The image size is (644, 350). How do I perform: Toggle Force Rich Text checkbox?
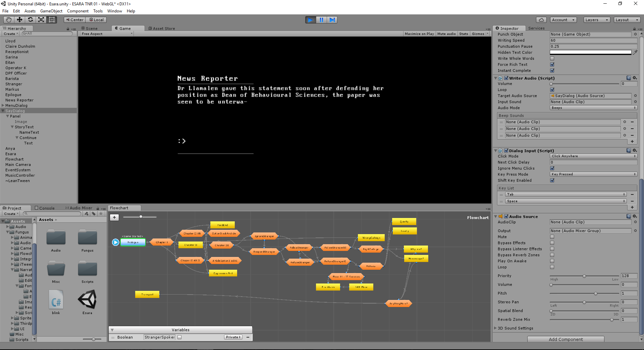(552, 64)
